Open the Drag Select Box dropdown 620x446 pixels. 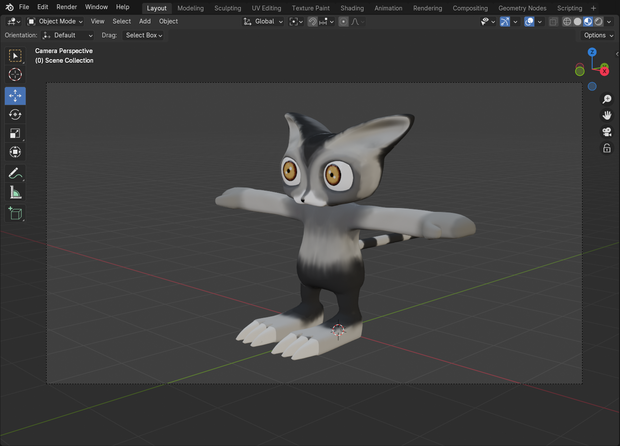pyautogui.click(x=143, y=35)
